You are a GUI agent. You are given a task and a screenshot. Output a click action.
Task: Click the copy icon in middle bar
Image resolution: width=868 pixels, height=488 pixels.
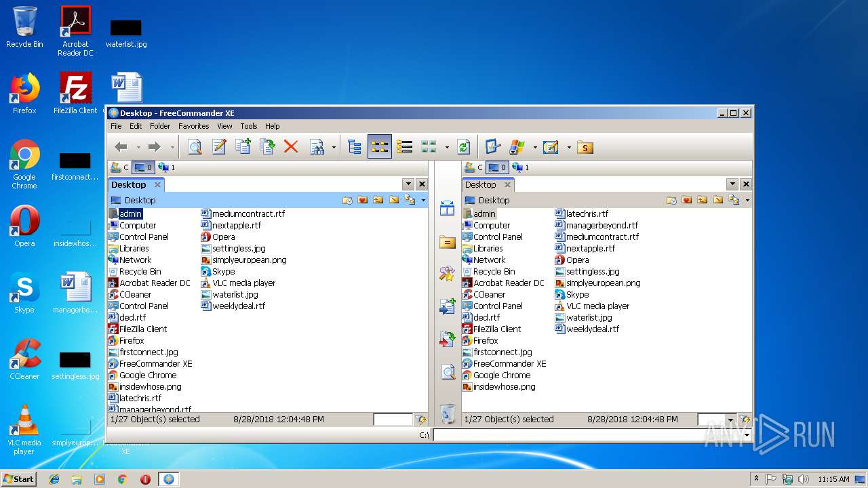(x=448, y=306)
